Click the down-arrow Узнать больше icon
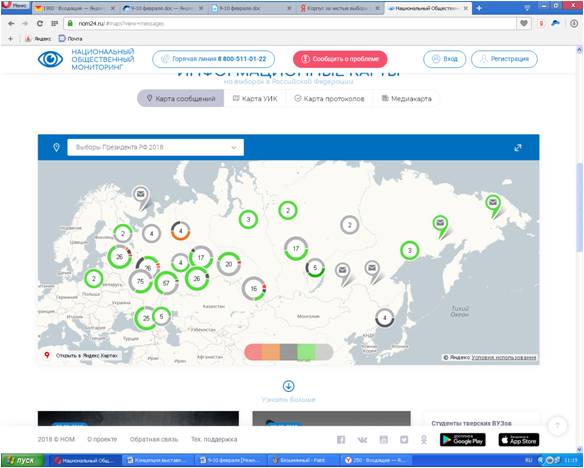Screen dimensions: 584x468 click(x=288, y=386)
